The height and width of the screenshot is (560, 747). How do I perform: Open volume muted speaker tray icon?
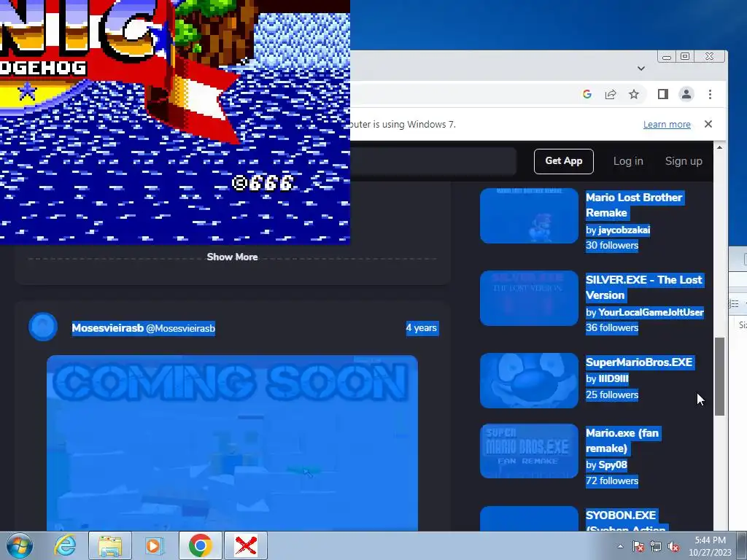[673, 546]
